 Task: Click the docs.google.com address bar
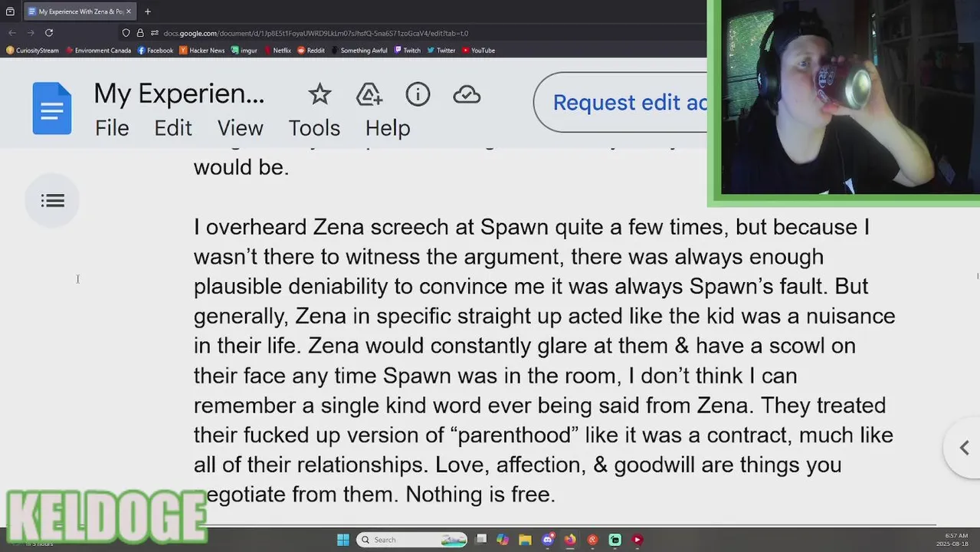pos(315,33)
